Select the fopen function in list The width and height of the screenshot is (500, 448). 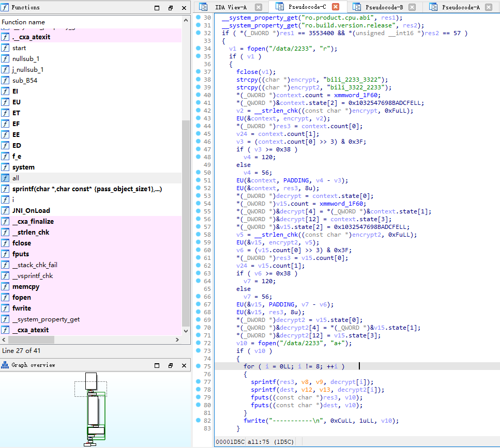coord(22,297)
